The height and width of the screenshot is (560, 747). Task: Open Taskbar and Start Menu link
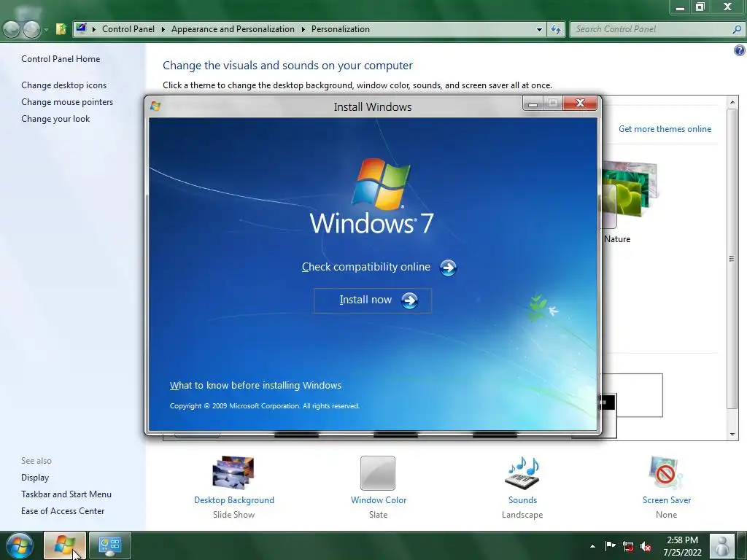coord(66,494)
